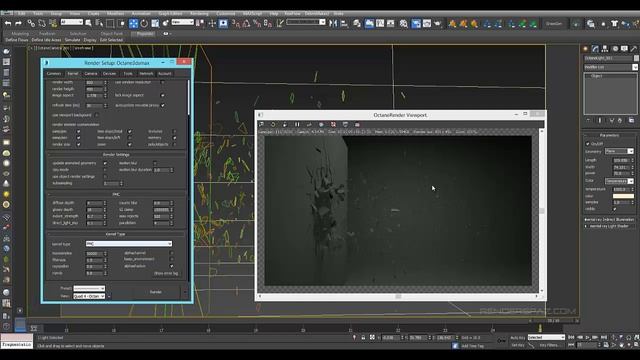Enable keep_environment checkbox

coord(171,259)
